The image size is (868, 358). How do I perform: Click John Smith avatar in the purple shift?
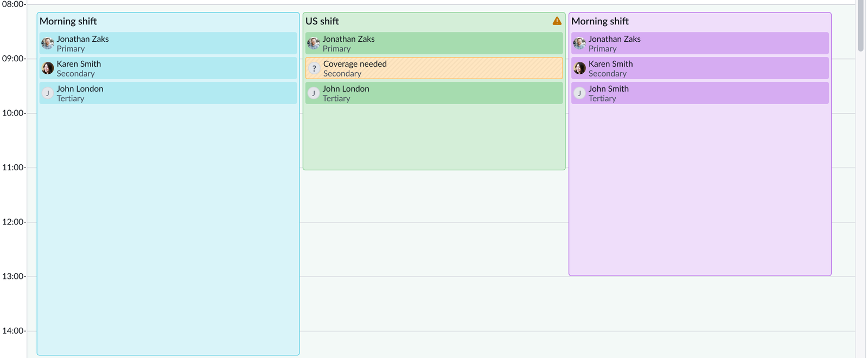point(579,93)
